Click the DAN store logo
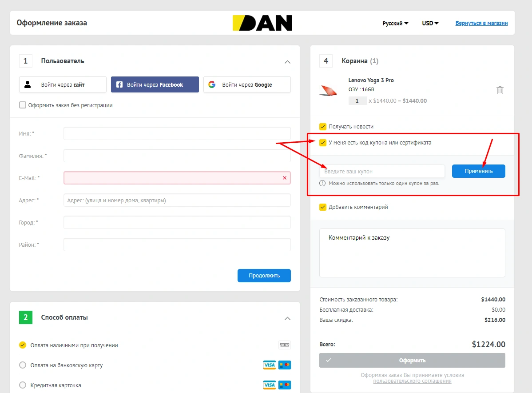This screenshot has width=532, height=393. pos(262,23)
